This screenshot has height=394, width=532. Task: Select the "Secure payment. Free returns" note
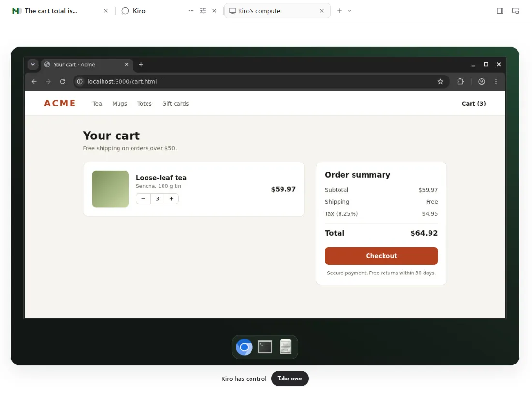[382, 273]
